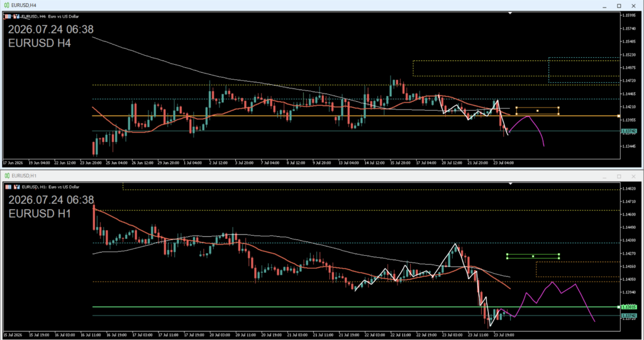Click the orange horizontal line end handle in H4
Viewport: 644px width, 340px height.
[619, 116]
